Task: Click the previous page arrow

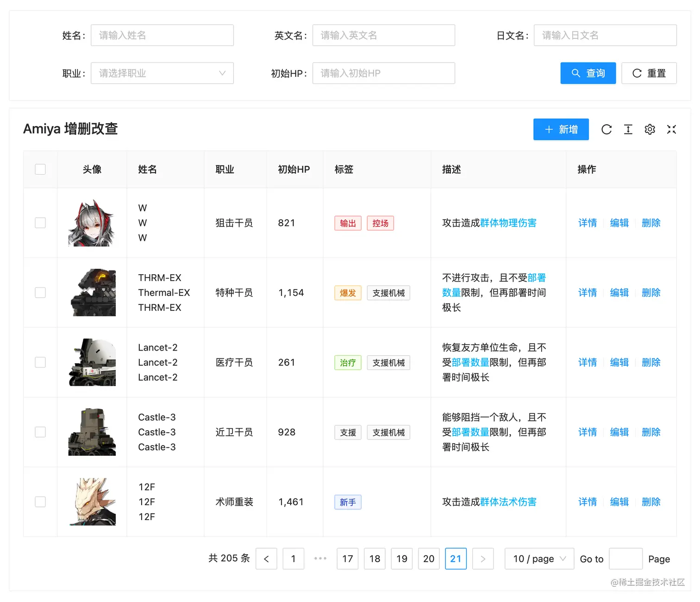Action: (266, 559)
